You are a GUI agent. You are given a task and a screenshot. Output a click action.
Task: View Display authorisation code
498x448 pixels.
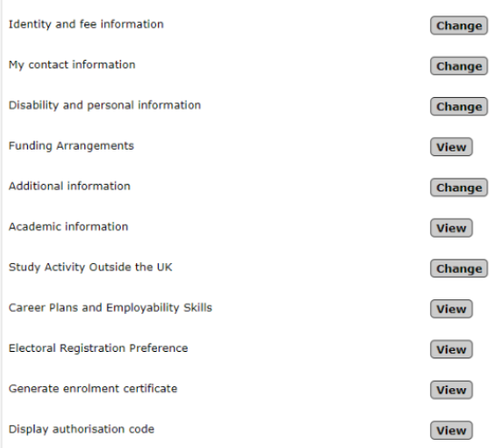click(x=452, y=430)
